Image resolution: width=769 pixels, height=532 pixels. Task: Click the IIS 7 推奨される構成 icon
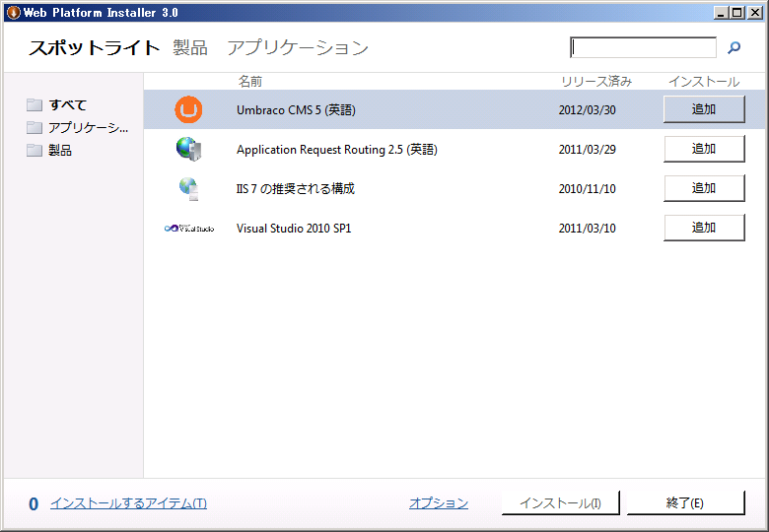(x=189, y=188)
